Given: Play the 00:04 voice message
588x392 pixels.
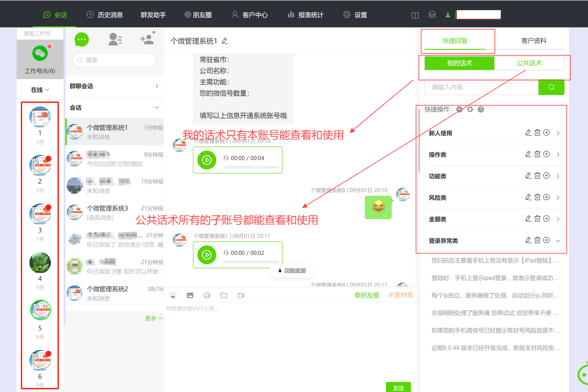Looking at the screenshot, I should 207,160.
